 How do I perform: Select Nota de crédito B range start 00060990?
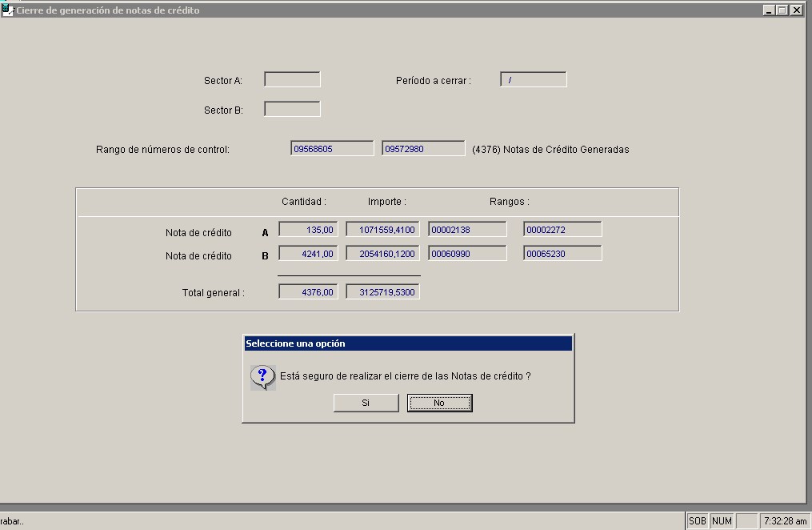tap(467, 253)
